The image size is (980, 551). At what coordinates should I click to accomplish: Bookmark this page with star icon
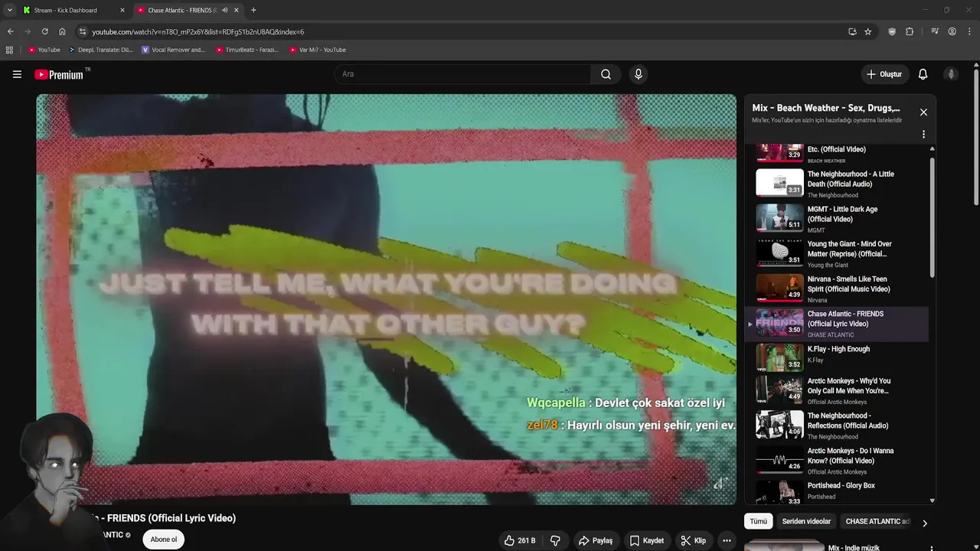pyautogui.click(x=867, y=31)
